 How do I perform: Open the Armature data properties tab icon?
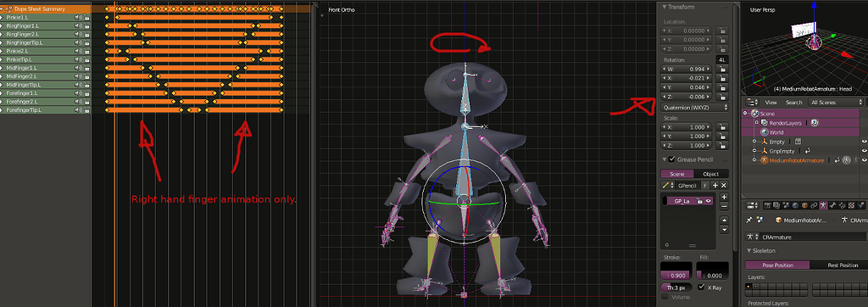click(823, 205)
